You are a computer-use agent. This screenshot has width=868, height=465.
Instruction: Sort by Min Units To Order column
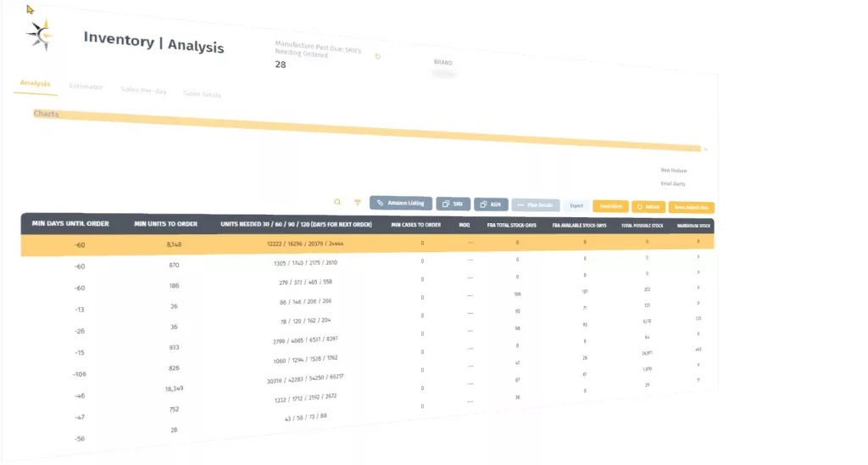[165, 224]
